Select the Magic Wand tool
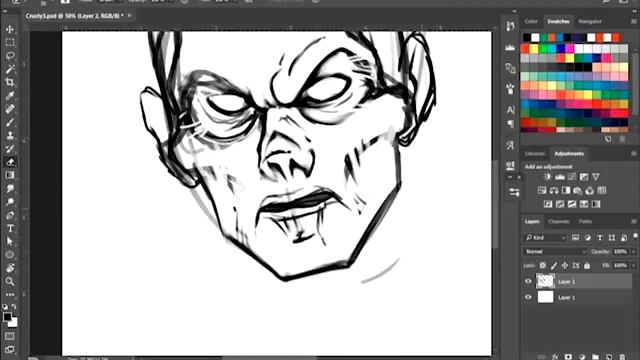 [10, 69]
